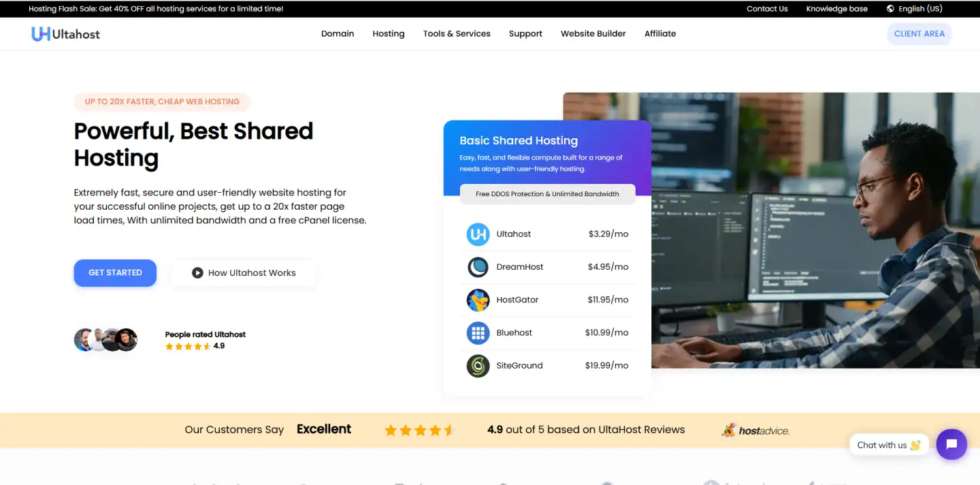Click the How Ultahost Works button
The width and height of the screenshot is (980, 485).
[x=244, y=272]
